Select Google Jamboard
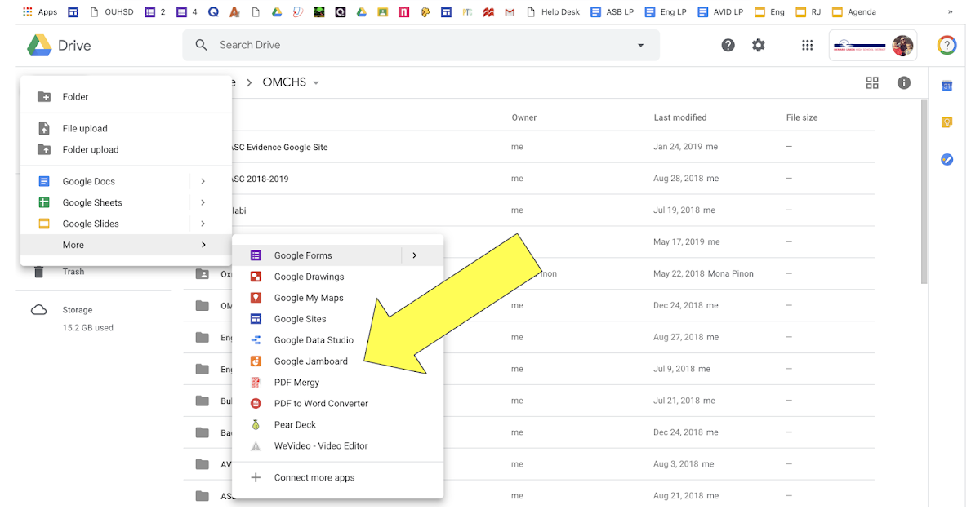980x514 pixels. point(338,361)
